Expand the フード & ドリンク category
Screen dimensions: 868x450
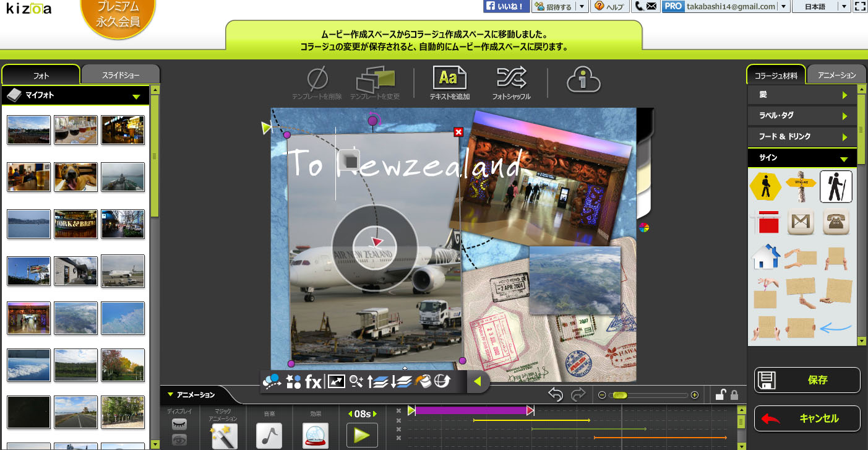click(802, 136)
